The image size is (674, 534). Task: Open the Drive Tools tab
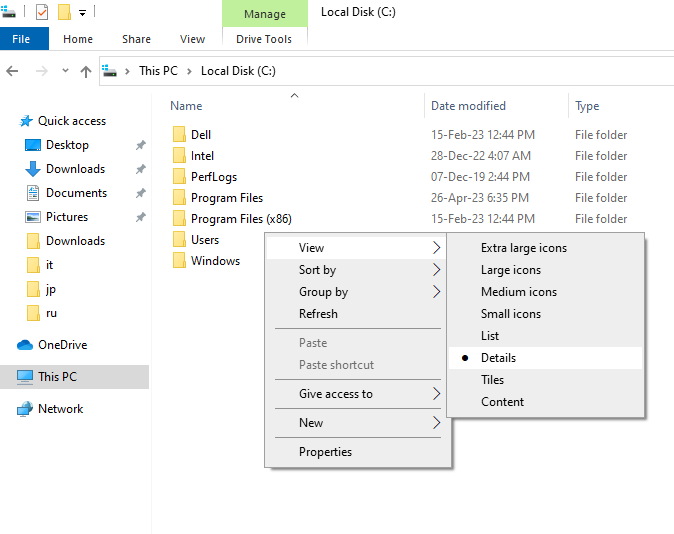point(264,39)
